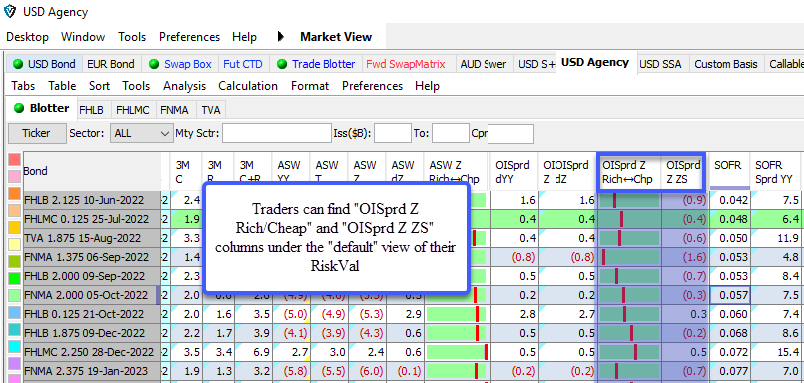The width and height of the screenshot is (804, 383).
Task: Pick the cyan color swatch
Action: [14, 346]
